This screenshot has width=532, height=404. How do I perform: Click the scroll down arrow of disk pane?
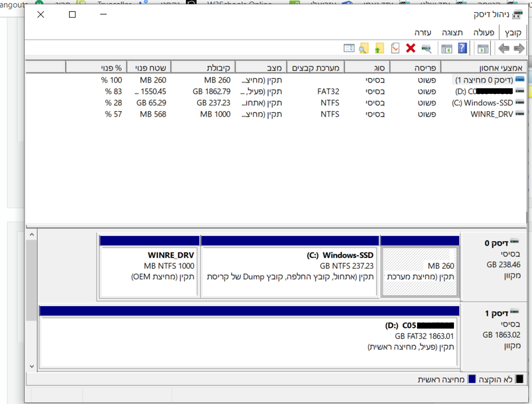tap(31, 366)
